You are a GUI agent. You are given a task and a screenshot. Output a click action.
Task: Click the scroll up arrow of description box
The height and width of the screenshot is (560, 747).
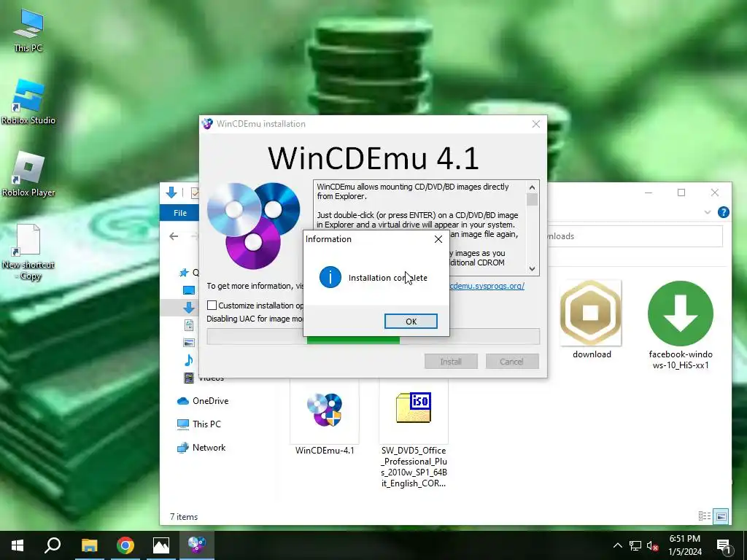tap(532, 187)
